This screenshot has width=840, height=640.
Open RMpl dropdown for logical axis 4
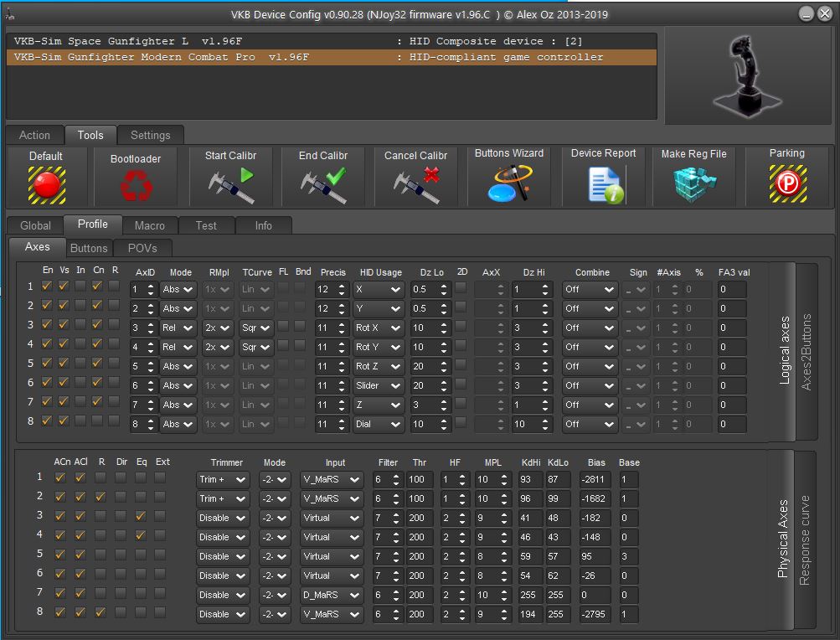pyautogui.click(x=218, y=347)
